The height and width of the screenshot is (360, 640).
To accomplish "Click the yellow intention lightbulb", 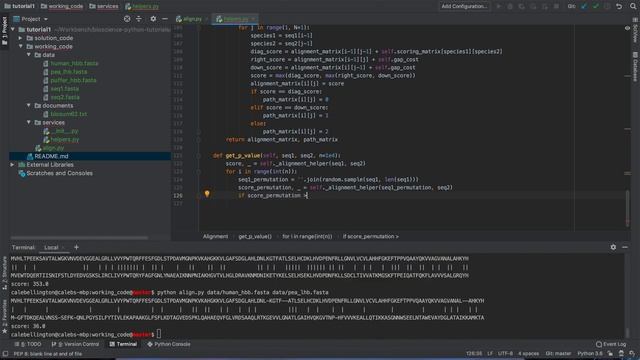I will point(207,194).
